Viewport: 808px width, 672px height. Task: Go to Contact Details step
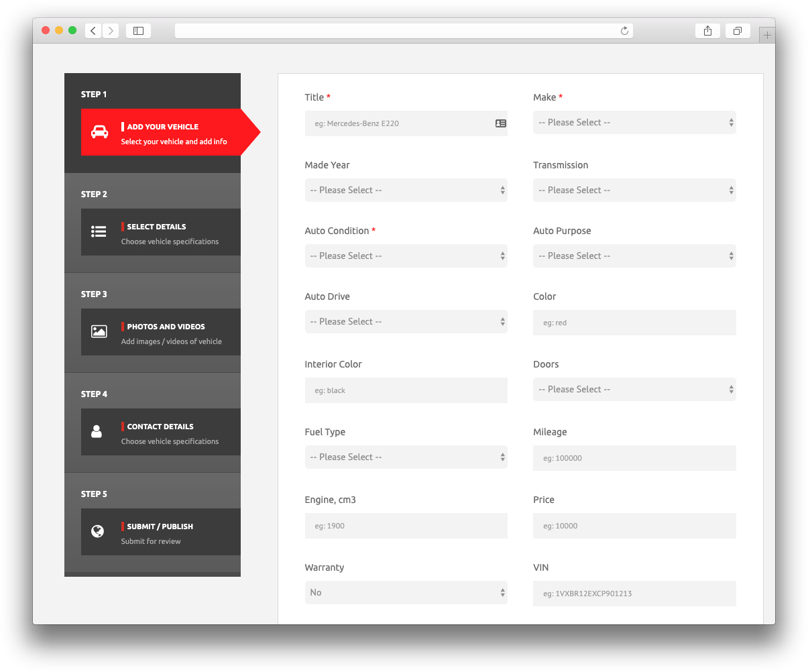161,432
